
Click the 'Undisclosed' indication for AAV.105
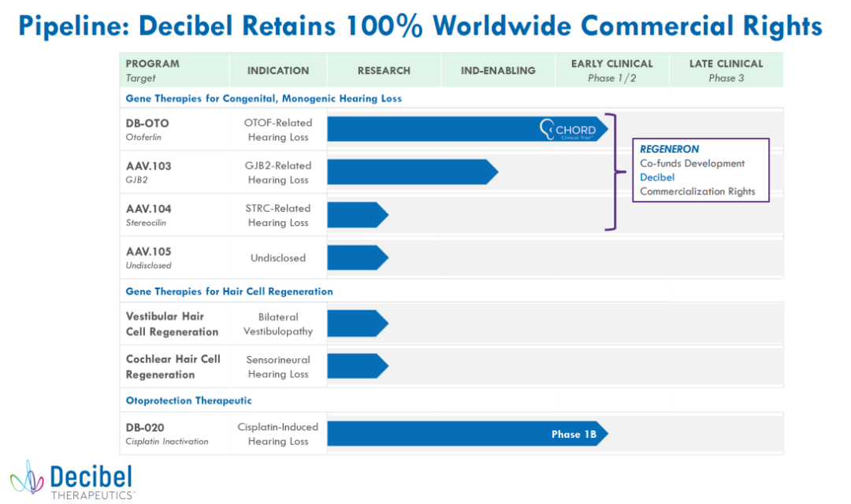[278, 258]
